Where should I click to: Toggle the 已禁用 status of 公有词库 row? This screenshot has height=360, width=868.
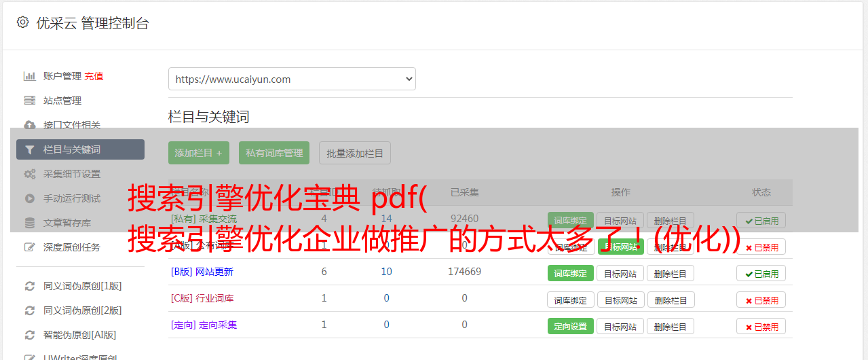[x=761, y=247]
